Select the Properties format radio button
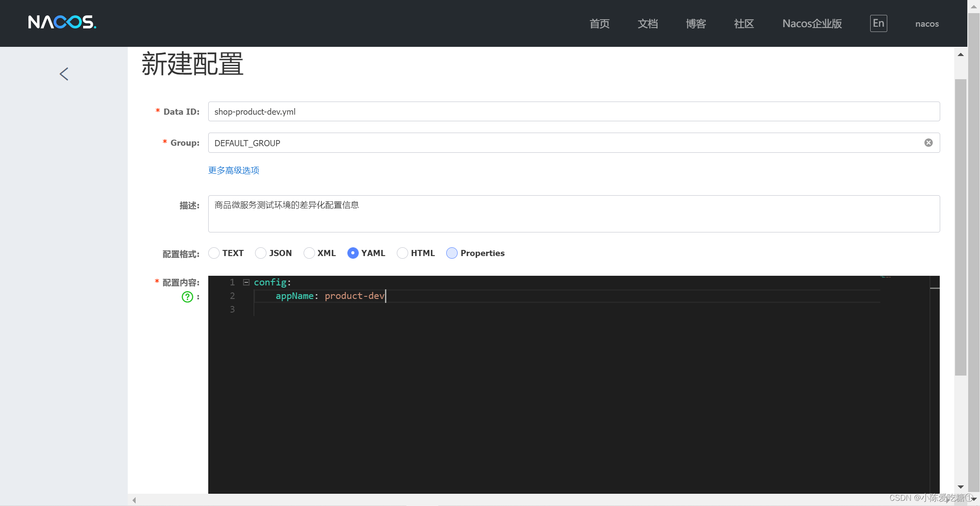The height and width of the screenshot is (506, 980). pos(452,253)
